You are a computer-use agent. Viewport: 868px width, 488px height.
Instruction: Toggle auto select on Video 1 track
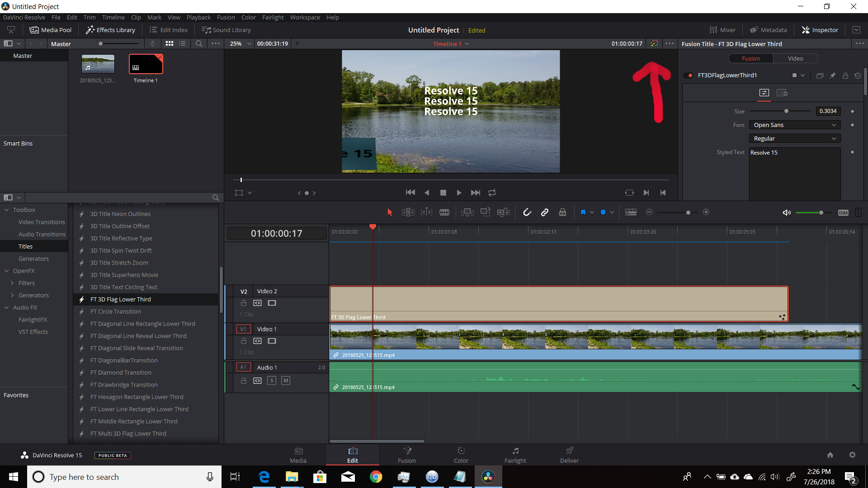pos(257,341)
